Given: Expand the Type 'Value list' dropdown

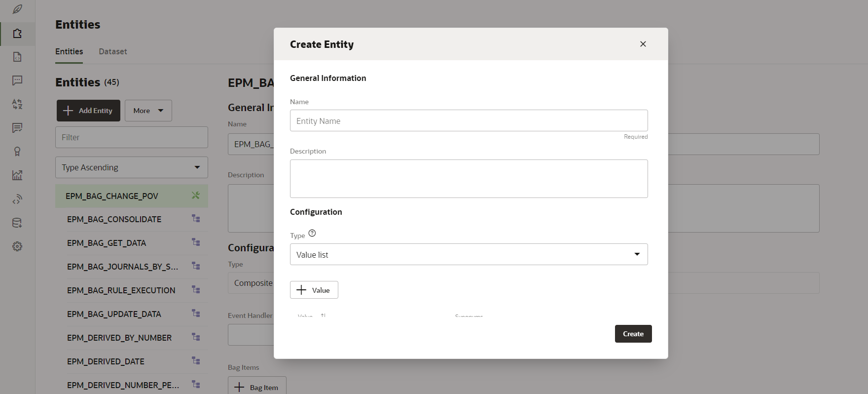Looking at the screenshot, I should point(469,254).
